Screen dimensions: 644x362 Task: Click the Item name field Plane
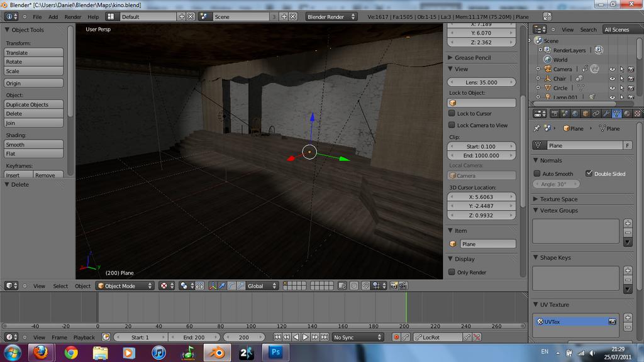pos(487,244)
